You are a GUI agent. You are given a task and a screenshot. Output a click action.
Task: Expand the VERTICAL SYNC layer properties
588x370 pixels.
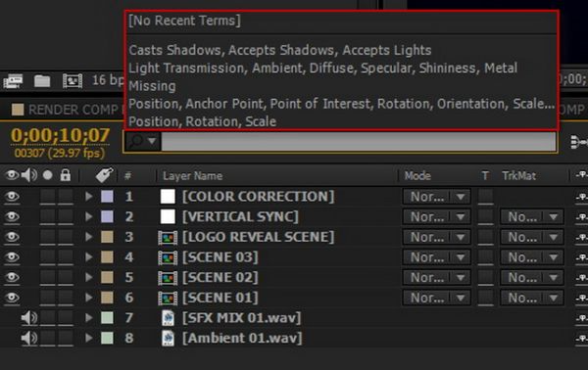point(89,216)
